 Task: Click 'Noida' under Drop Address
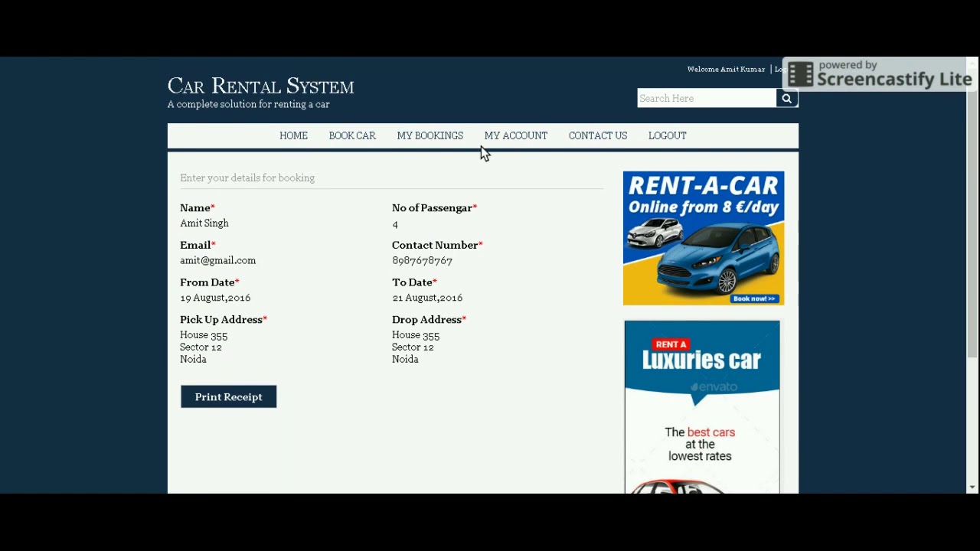coord(405,359)
